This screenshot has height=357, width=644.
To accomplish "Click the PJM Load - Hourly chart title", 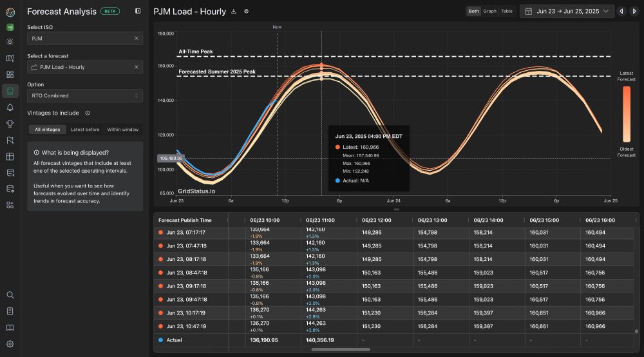I will (x=190, y=12).
